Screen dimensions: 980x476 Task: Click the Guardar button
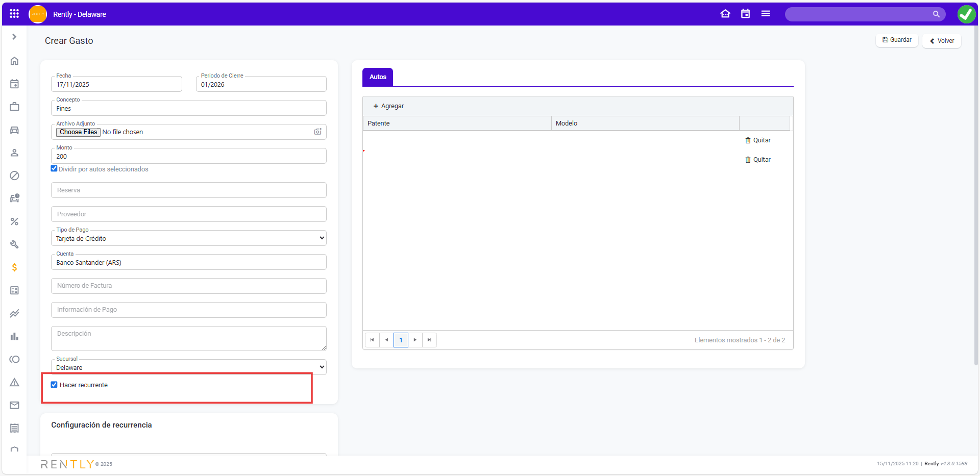click(x=897, y=40)
